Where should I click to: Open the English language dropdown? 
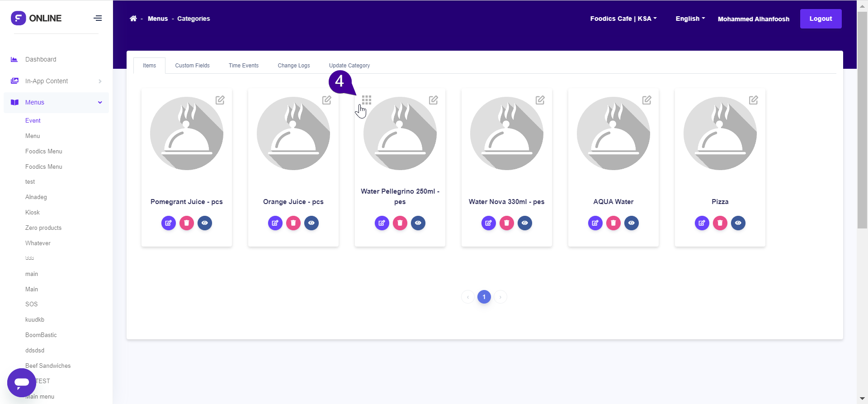[690, 19]
